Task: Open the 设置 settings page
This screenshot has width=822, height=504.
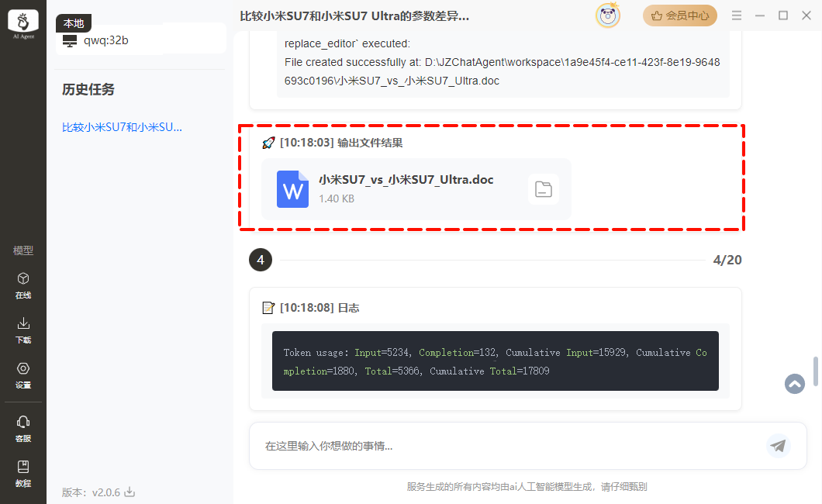Action: (23, 375)
